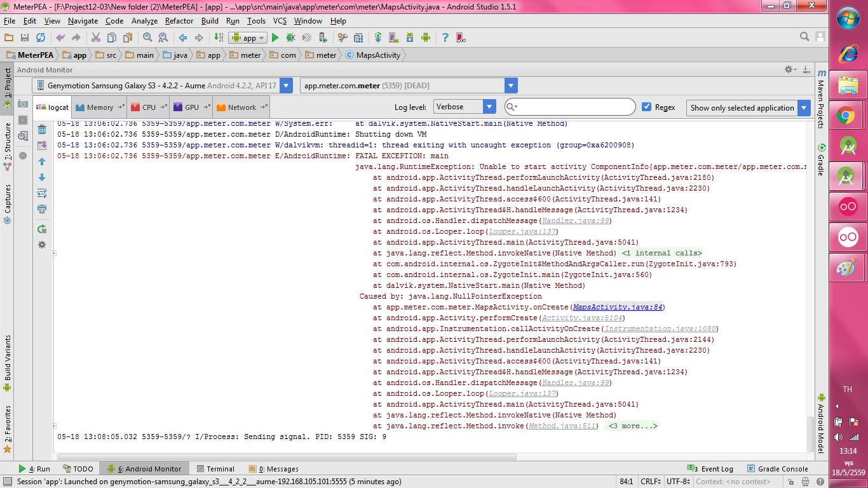
Task: Click MapsActivity in navigation breadcrumb
Action: pos(373,55)
